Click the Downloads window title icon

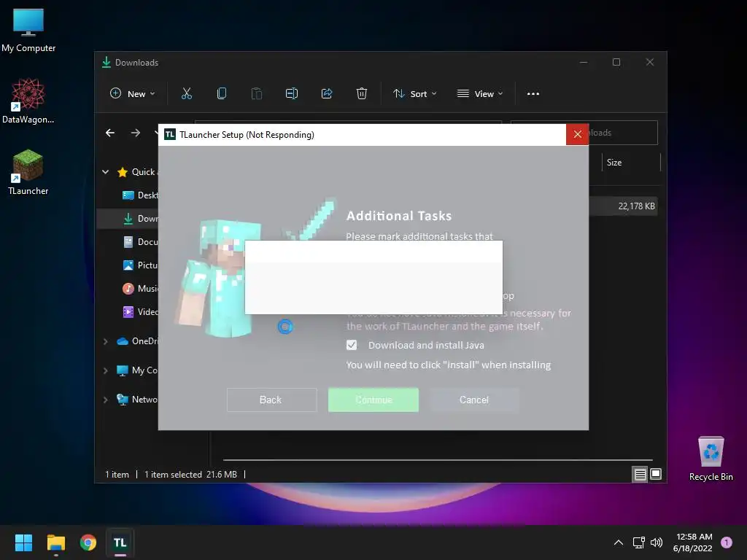coord(107,63)
